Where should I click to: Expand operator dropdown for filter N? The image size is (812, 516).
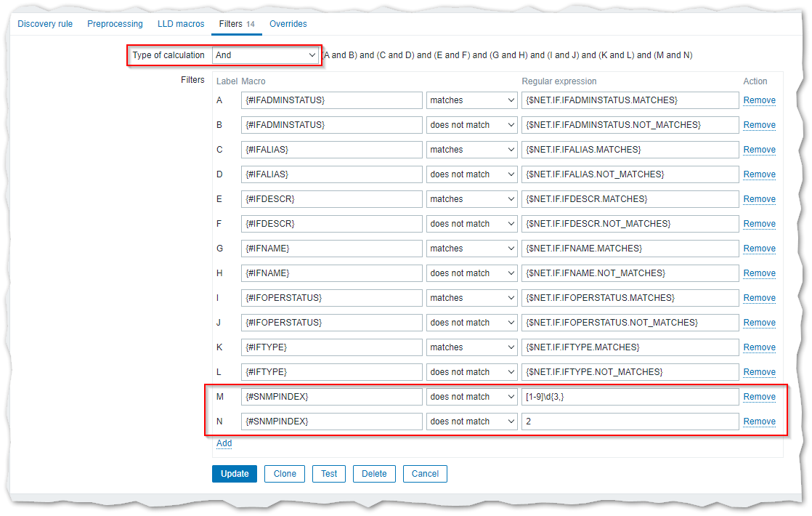click(x=471, y=422)
